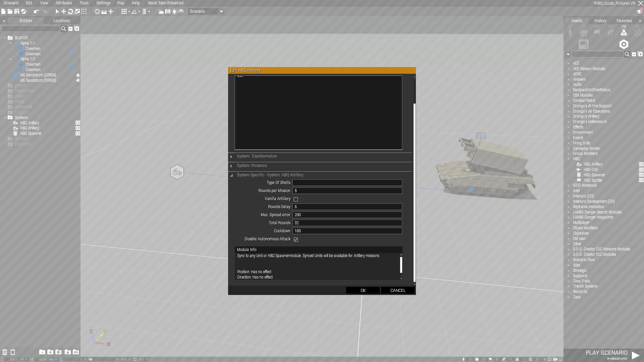Viewport: 644px width, 362px height.
Task: Expand the Drongo's Artillery category
Action: [569, 117]
